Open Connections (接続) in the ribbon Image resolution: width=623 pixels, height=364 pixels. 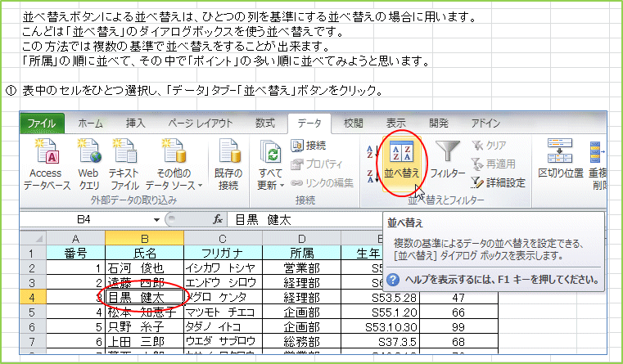[309, 146]
